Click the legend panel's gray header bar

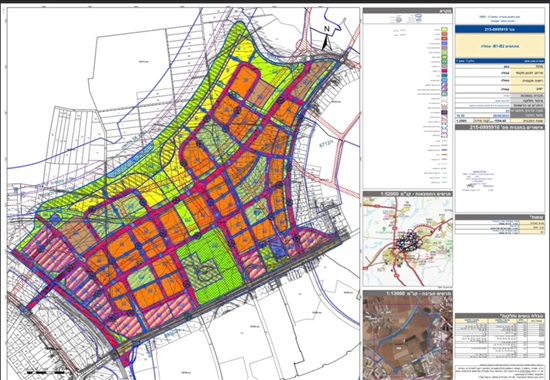click(408, 11)
